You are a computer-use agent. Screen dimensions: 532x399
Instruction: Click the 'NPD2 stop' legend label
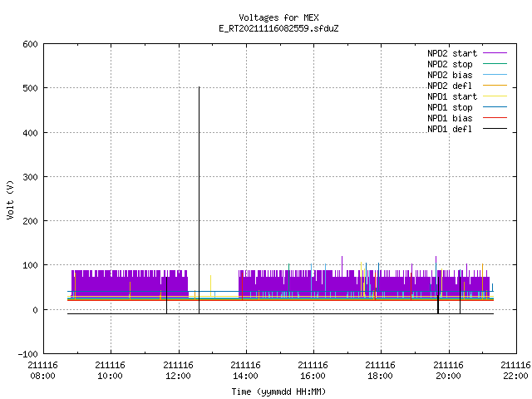pyautogui.click(x=450, y=64)
